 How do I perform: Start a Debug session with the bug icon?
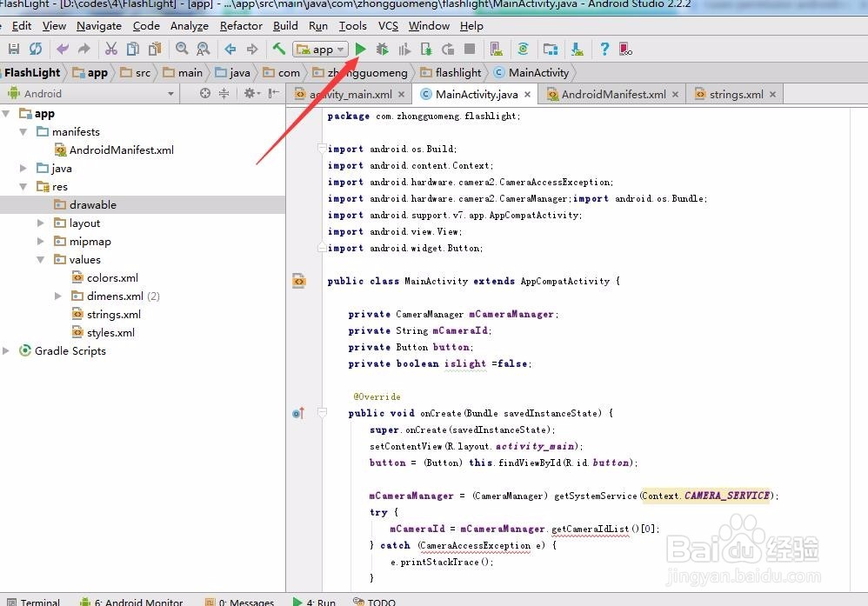pos(380,49)
